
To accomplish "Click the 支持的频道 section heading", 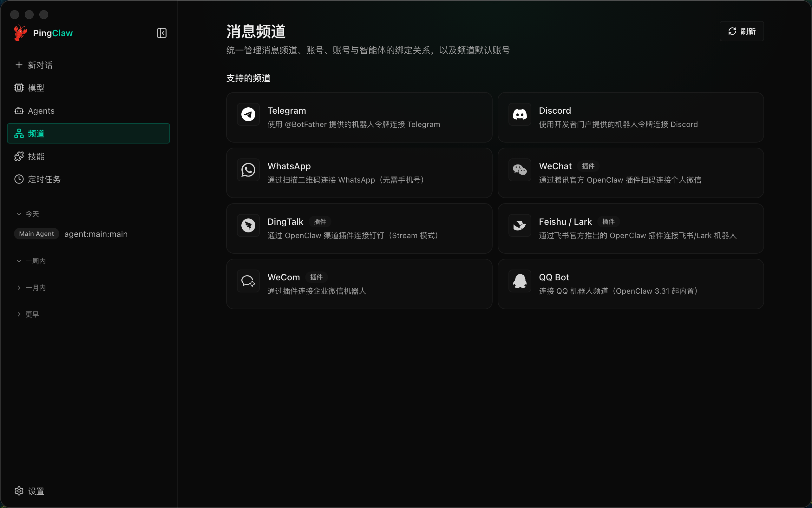I will tap(248, 78).
